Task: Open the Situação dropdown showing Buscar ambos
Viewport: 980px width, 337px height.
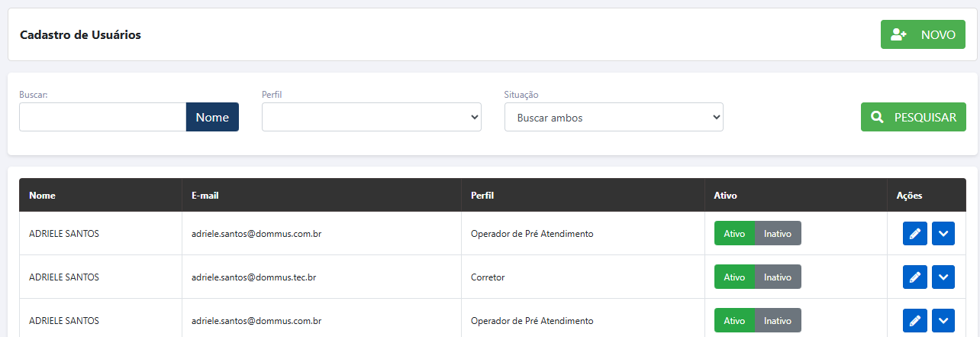Action: pyautogui.click(x=614, y=118)
